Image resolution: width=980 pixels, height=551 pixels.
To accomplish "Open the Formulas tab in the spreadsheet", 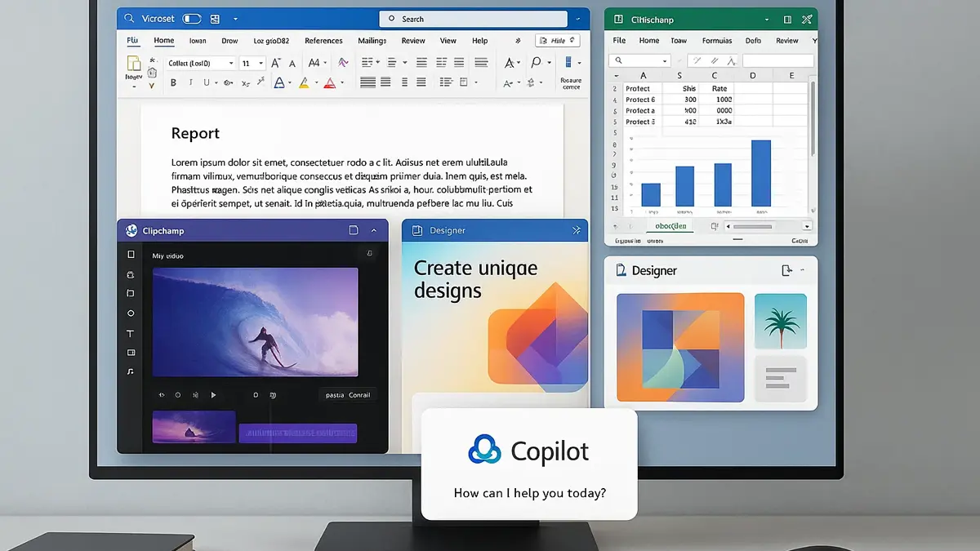I will coord(716,40).
